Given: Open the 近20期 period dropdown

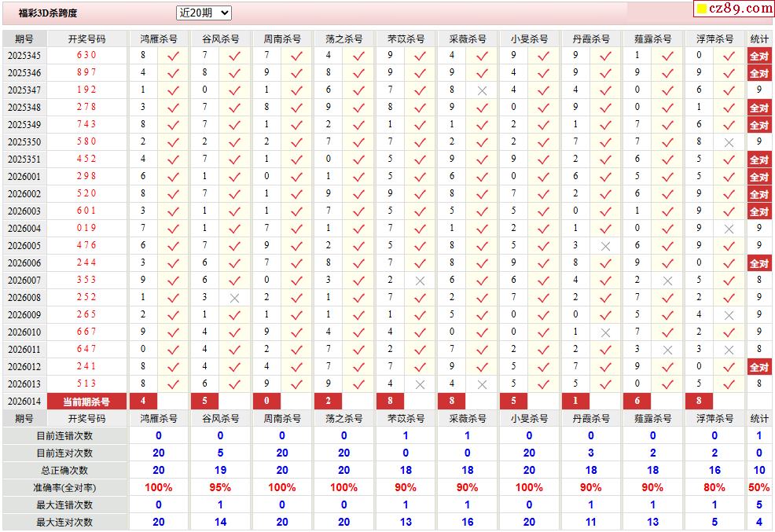Looking at the screenshot, I should (x=204, y=13).
